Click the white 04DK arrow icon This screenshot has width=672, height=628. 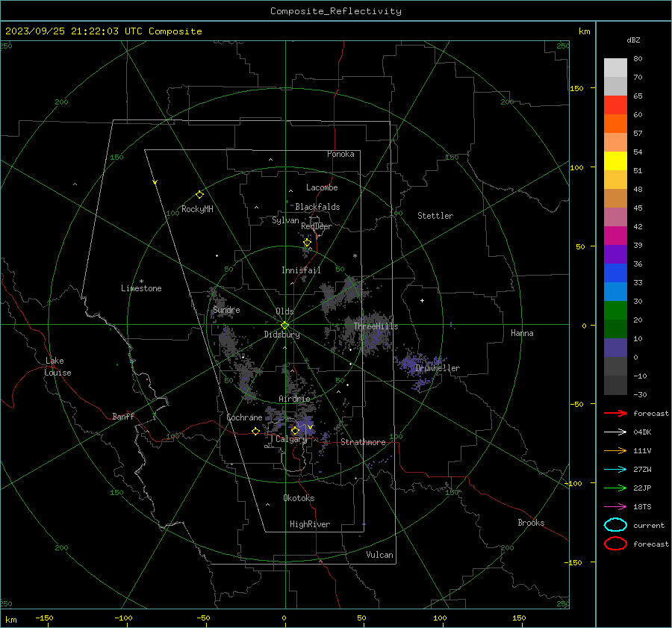click(615, 432)
